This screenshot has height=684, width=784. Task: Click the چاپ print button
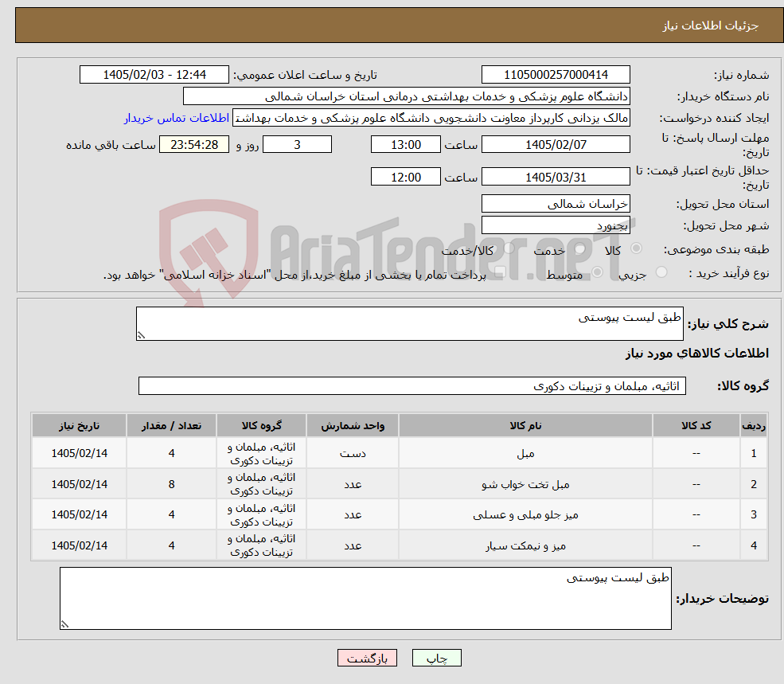point(436,658)
